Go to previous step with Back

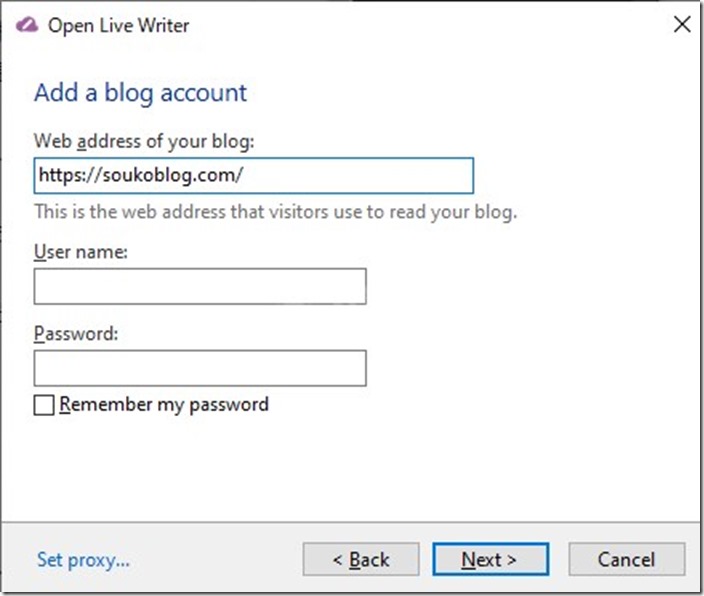[x=361, y=559]
